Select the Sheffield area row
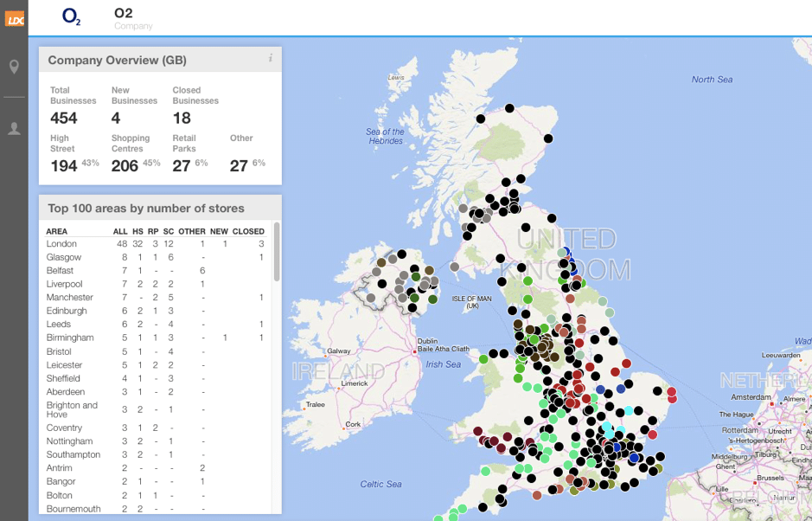812x521 pixels. coord(156,378)
